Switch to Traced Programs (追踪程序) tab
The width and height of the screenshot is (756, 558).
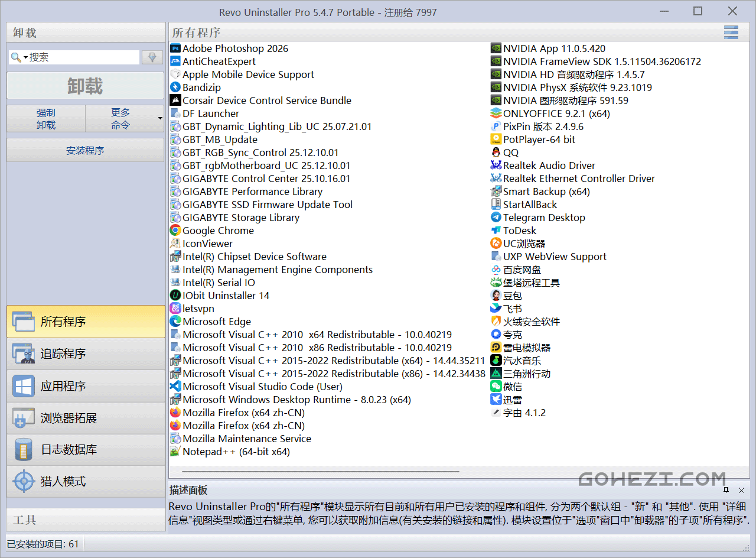pyautogui.click(x=86, y=354)
